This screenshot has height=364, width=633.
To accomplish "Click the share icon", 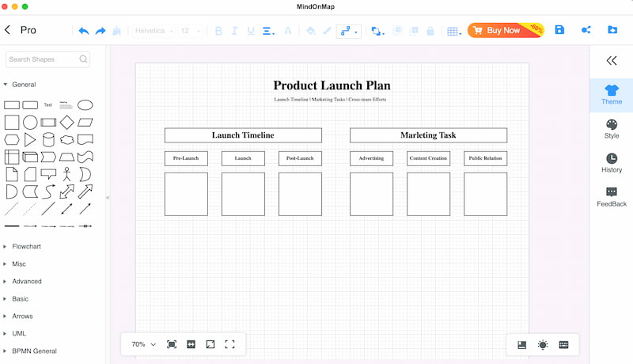I will (586, 30).
